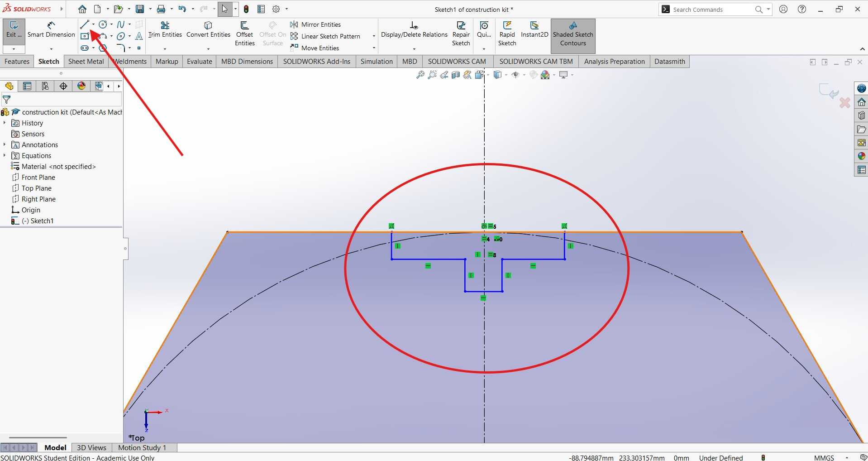The image size is (868, 461).
Task: Select the Point sketch tool
Action: click(139, 48)
